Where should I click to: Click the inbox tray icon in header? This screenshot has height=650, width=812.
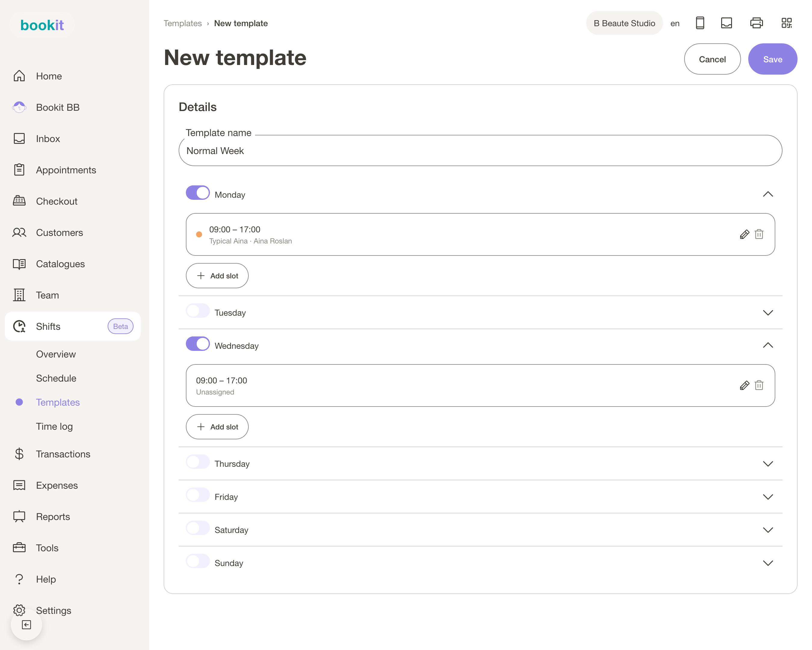pyautogui.click(x=726, y=23)
